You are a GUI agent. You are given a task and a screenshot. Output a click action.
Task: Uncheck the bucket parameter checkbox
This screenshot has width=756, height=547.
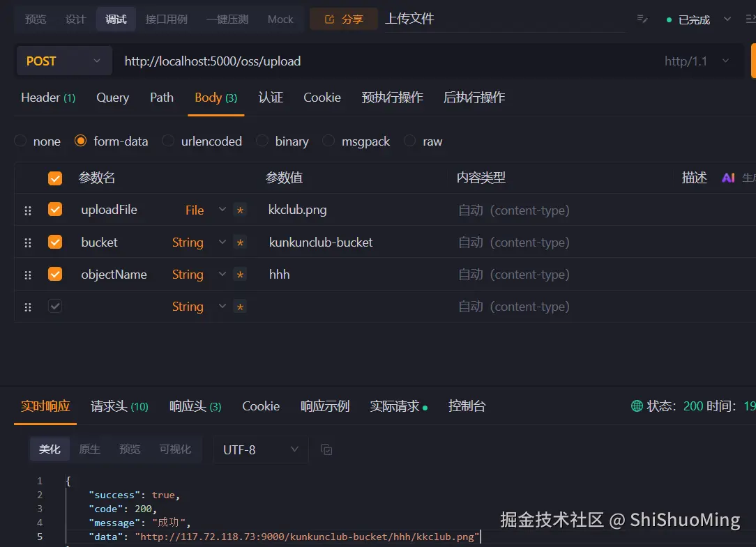pos(55,242)
